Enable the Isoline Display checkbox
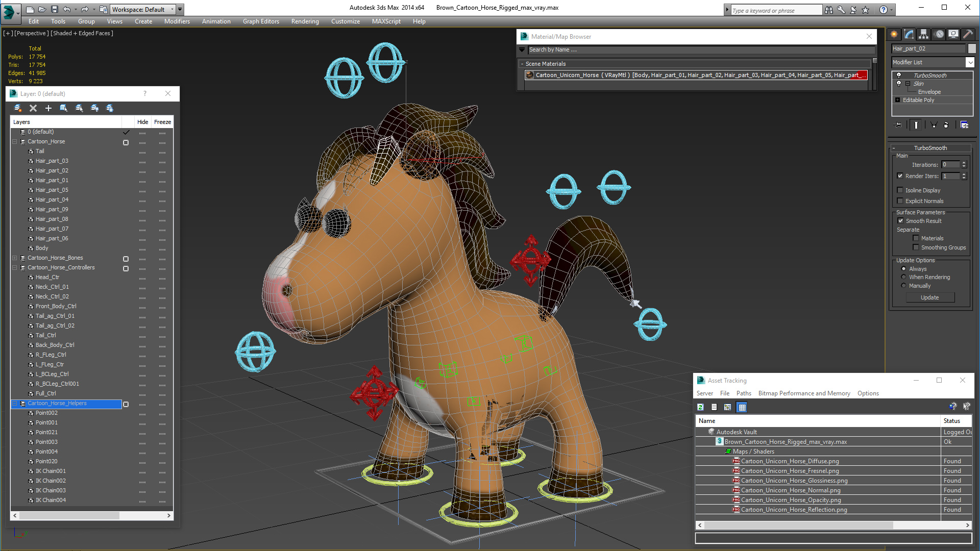The width and height of the screenshot is (980, 551). (x=900, y=190)
